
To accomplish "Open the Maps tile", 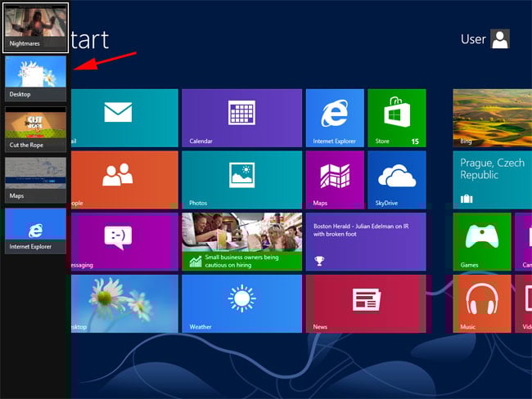I will pos(335,180).
